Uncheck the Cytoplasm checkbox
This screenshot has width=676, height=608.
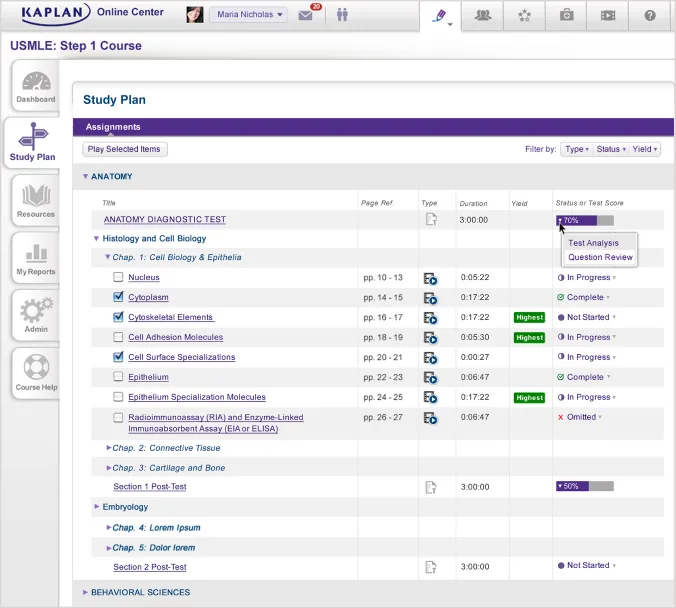[x=118, y=297]
